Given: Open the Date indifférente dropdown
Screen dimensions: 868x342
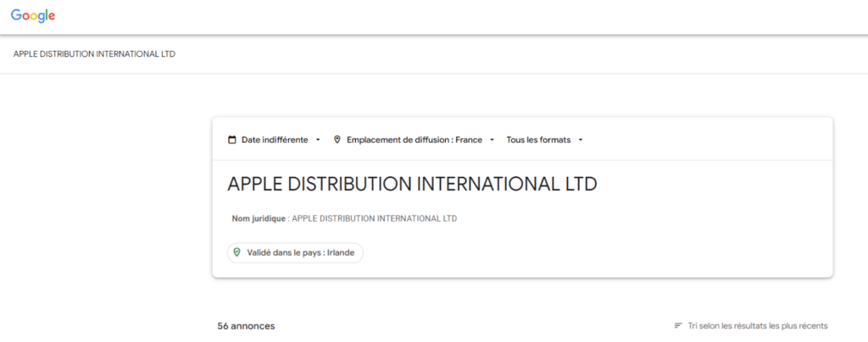Looking at the screenshot, I should 275,140.
